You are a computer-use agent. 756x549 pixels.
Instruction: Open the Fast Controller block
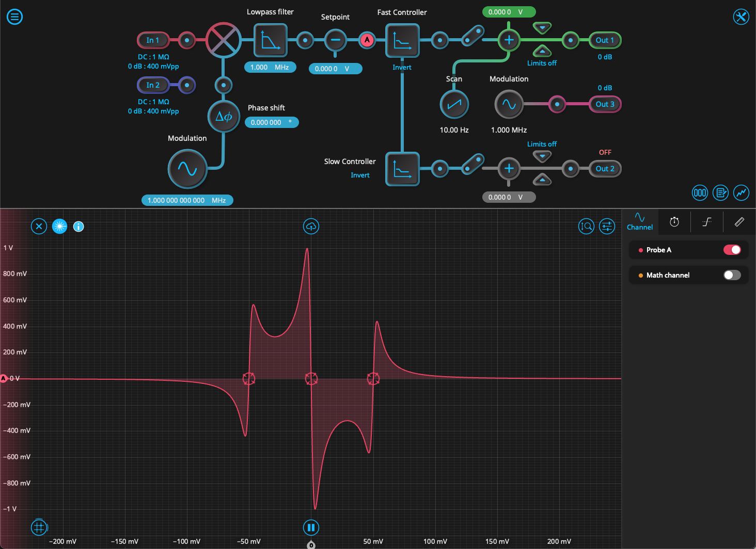point(402,40)
